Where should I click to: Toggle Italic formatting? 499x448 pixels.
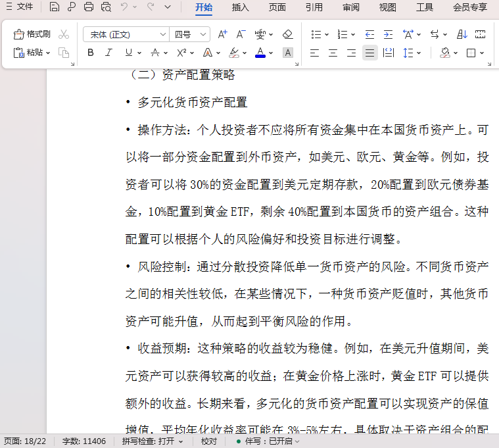click(x=109, y=53)
